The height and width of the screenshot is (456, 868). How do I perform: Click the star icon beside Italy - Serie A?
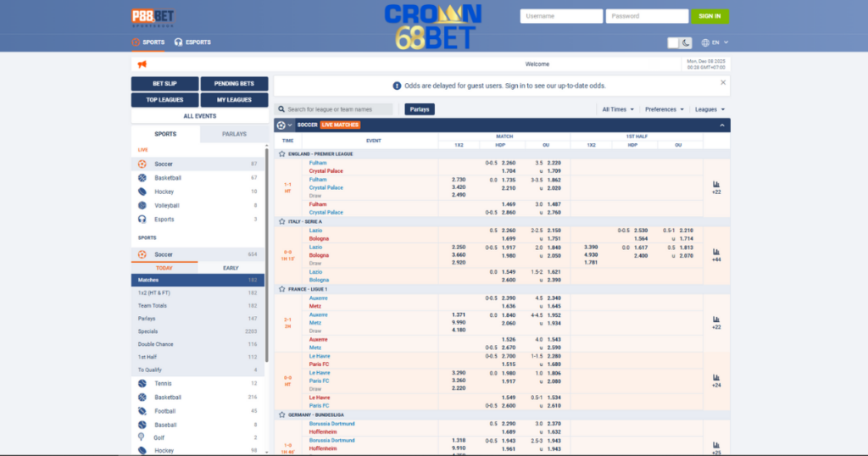coord(281,221)
